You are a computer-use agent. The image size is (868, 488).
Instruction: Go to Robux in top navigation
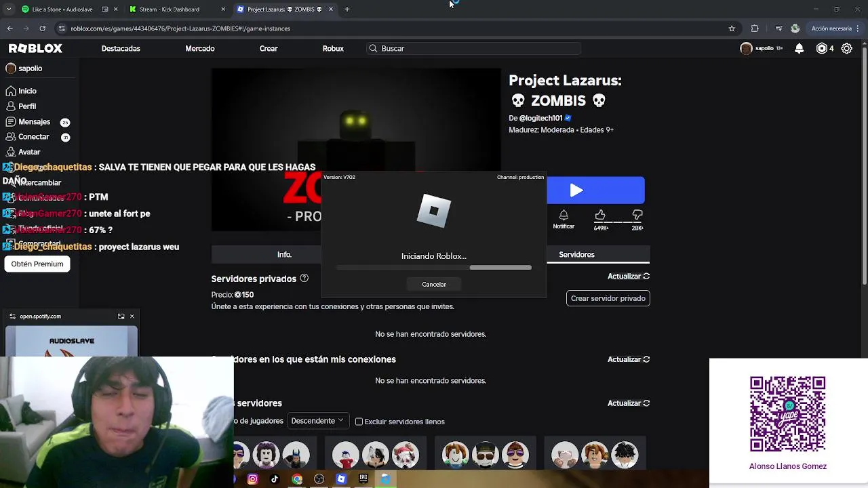pyautogui.click(x=333, y=49)
